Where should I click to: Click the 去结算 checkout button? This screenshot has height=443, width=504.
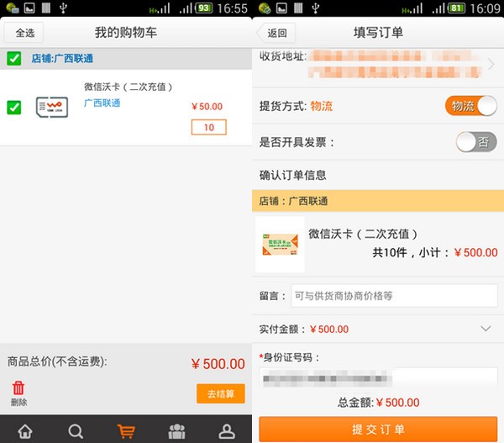pos(221,393)
